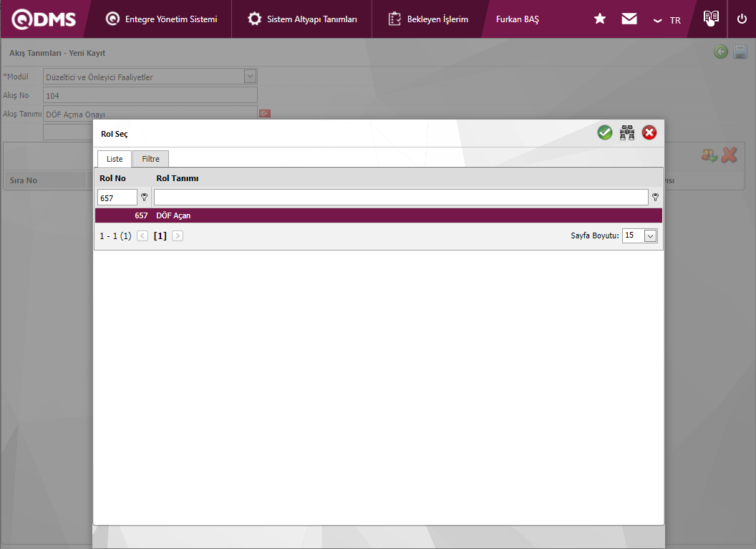This screenshot has width=756, height=549.
Task: Click the Rol No column header
Action: point(113,178)
